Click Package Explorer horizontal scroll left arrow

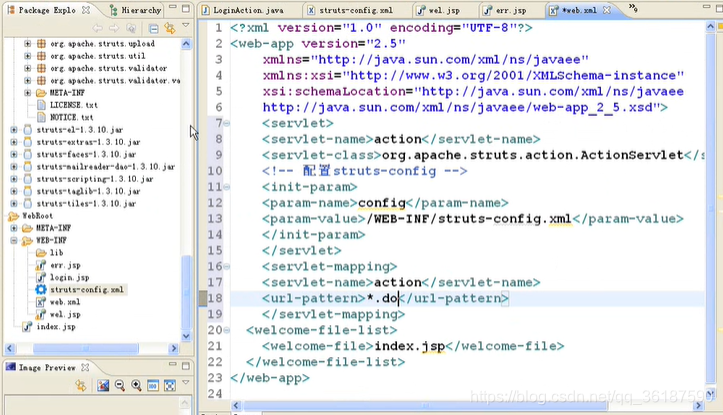coord(10,348)
